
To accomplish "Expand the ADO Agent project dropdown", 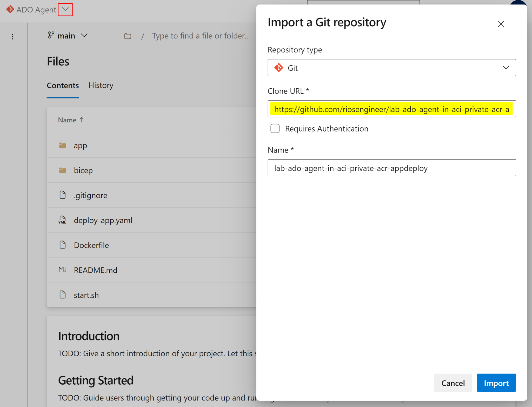I will [x=65, y=9].
